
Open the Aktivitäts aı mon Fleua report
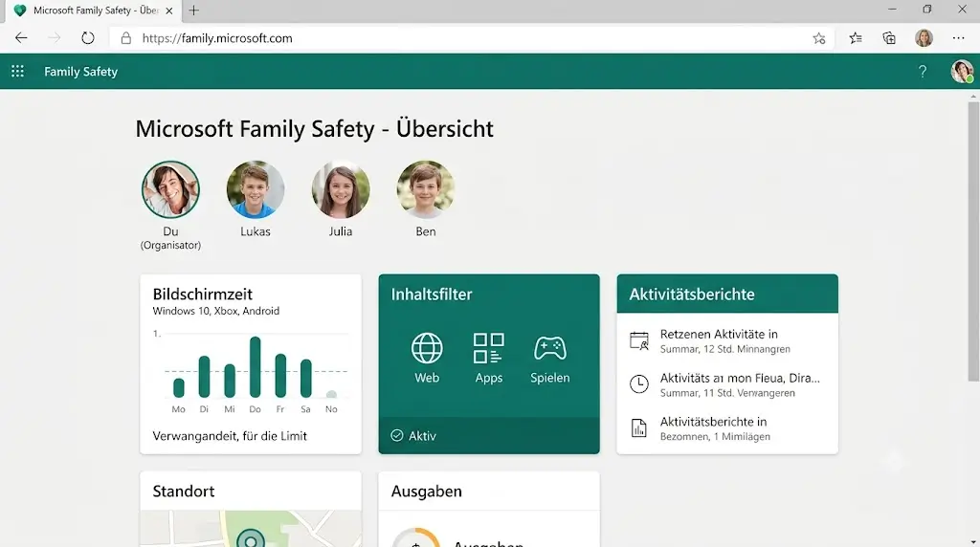tap(727, 384)
